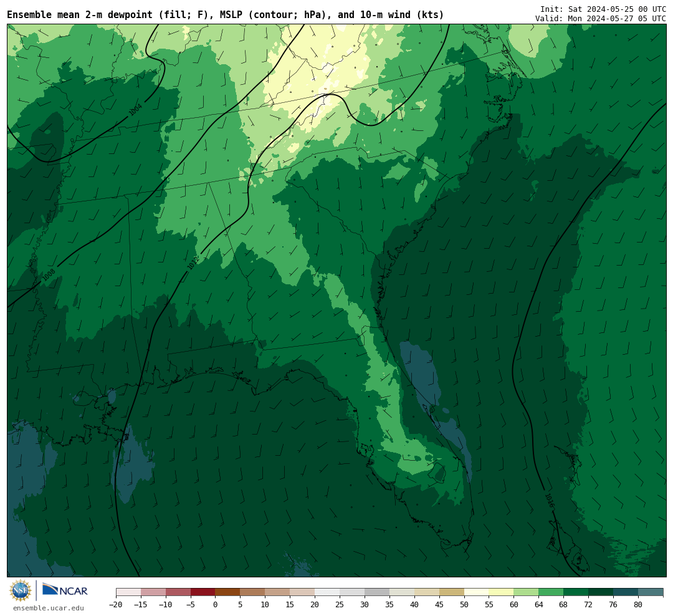The image size is (673, 616).
Task: Click the 1008 isobar contour label
Action: pos(49,275)
